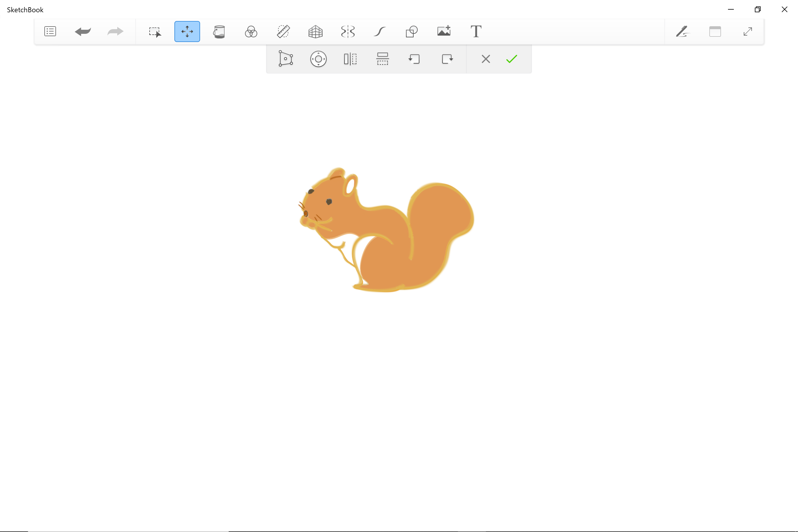The height and width of the screenshot is (532, 798).
Task: Select the Ruler guide tool
Action: coord(283,32)
